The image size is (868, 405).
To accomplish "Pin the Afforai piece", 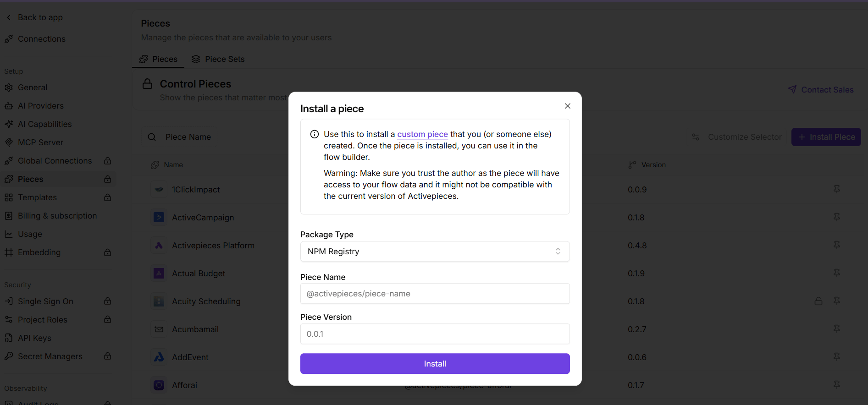I will (836, 385).
